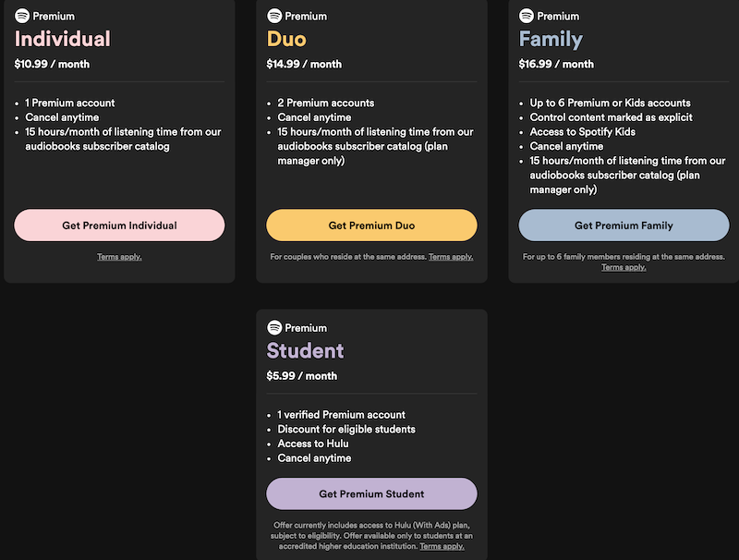Open Terms apply link under Duo plan
The height and width of the screenshot is (560, 739).
451,256
